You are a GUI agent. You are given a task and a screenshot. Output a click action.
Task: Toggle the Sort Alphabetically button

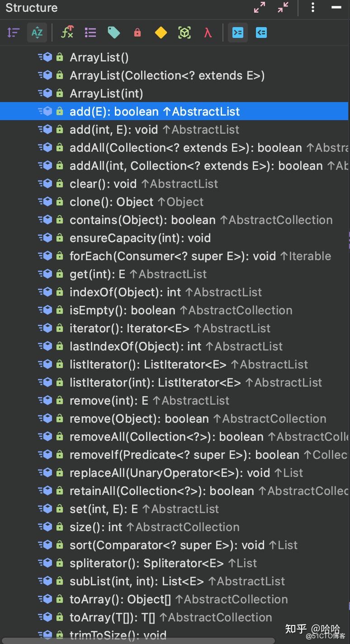[x=37, y=33]
